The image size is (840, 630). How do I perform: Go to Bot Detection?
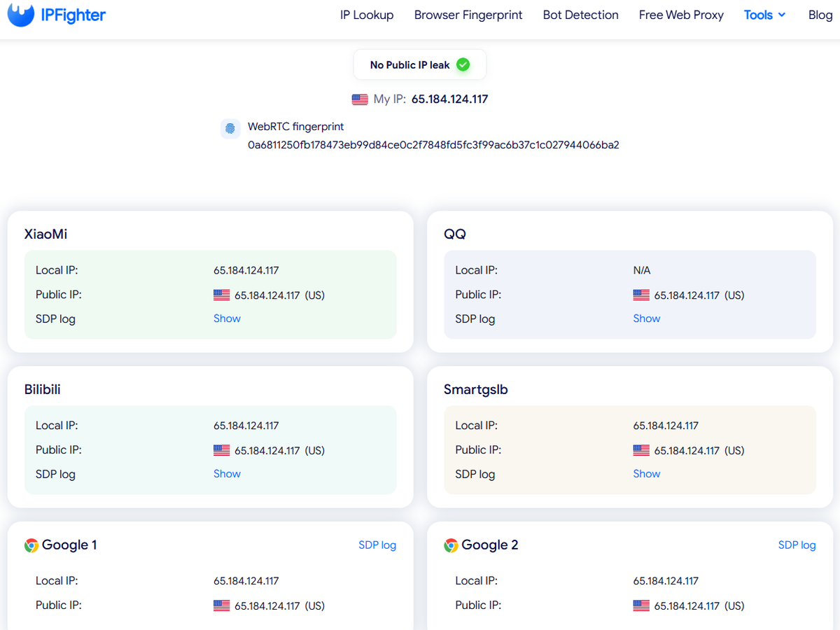(x=581, y=15)
